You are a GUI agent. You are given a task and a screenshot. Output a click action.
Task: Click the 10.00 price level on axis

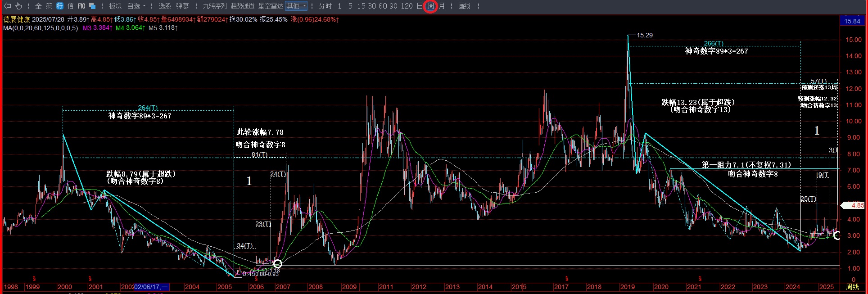(853, 121)
